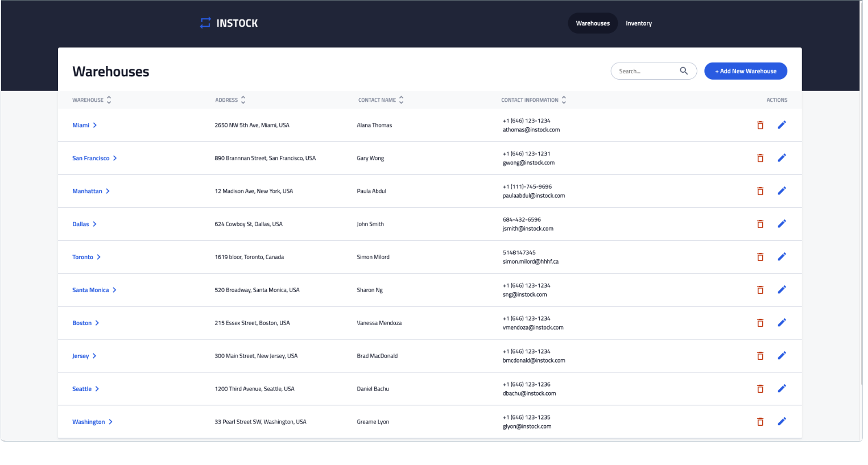
Task: Click inside the Search input field
Action: (643, 70)
